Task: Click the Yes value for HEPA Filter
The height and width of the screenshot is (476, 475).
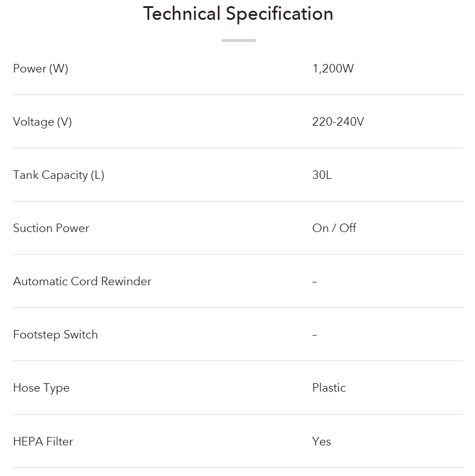Action: [x=322, y=441]
